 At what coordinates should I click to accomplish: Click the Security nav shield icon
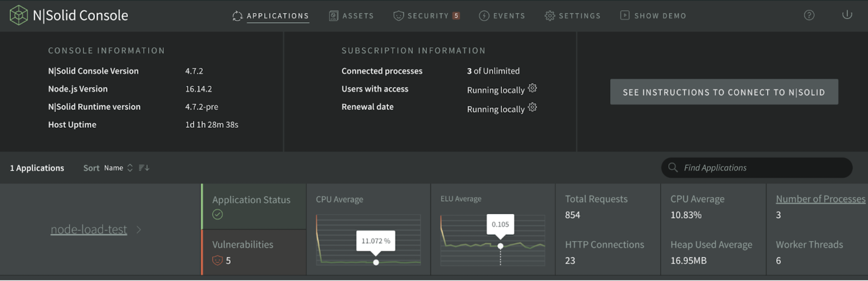click(399, 16)
